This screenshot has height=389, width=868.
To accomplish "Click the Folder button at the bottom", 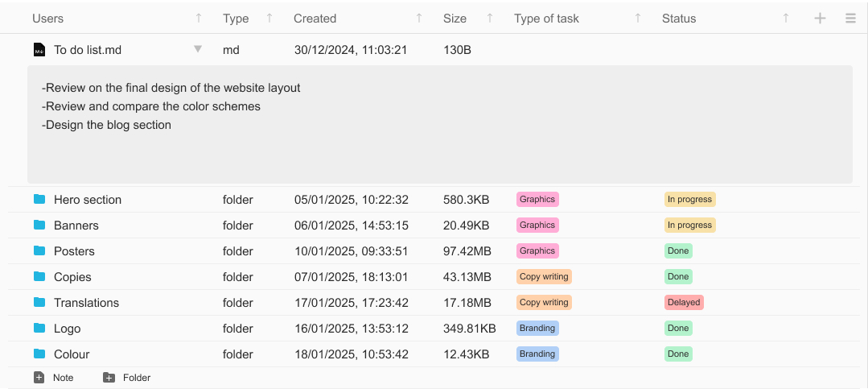I will coord(127,378).
